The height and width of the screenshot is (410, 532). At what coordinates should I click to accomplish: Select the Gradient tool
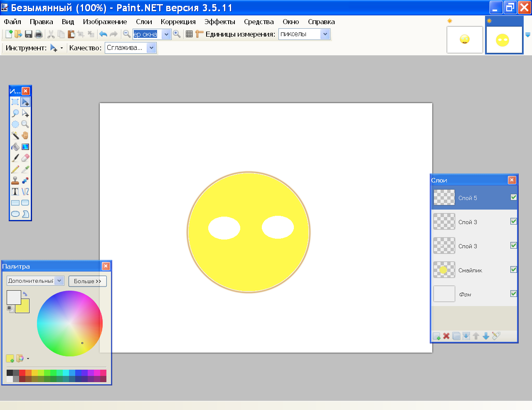(x=25, y=147)
